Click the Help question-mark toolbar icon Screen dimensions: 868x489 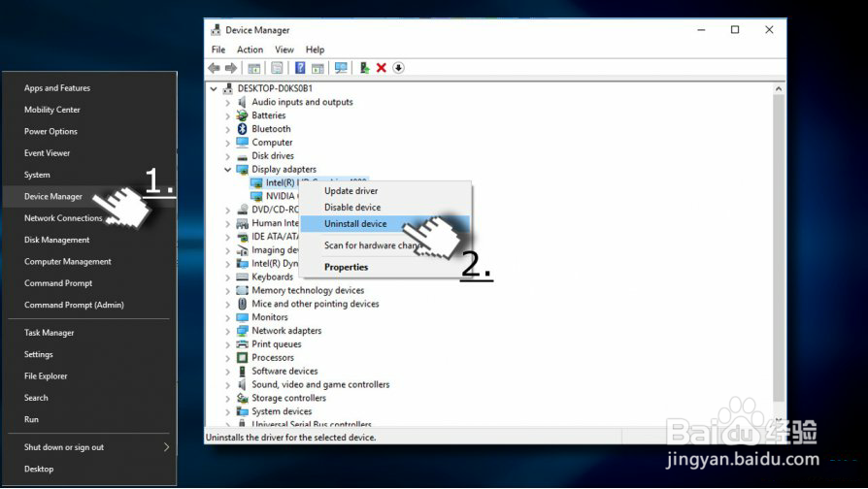coord(299,68)
